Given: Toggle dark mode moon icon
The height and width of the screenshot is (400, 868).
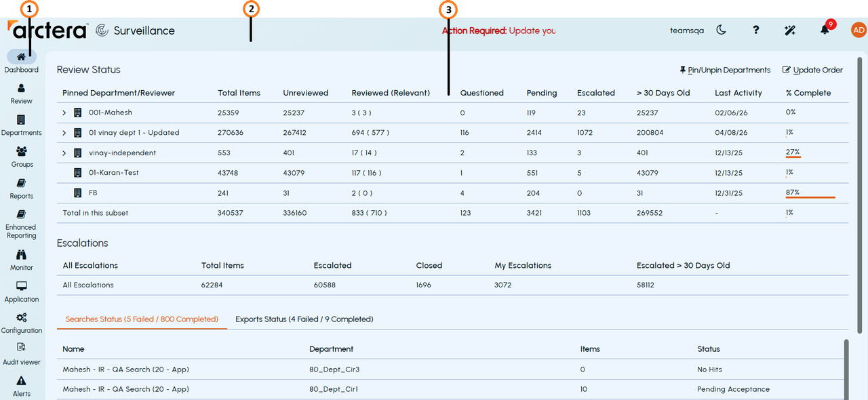Looking at the screenshot, I should (722, 30).
